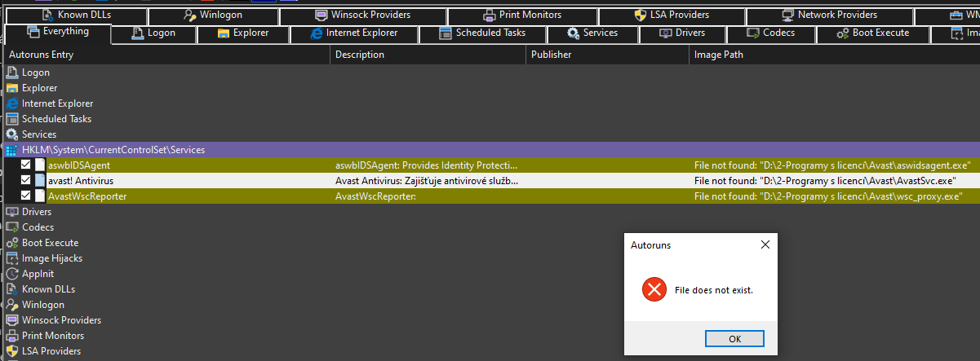Click the Drivers icon in list
This screenshot has width=980, height=361.
[12, 212]
